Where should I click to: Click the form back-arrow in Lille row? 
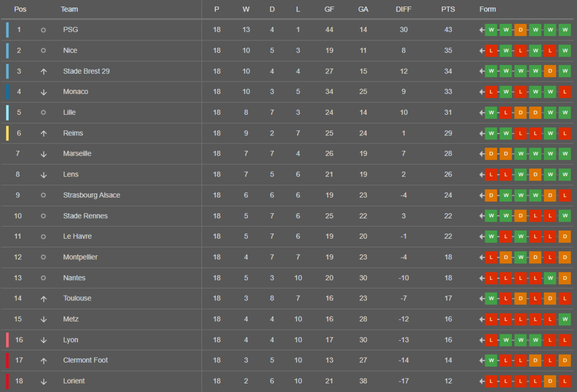481,112
